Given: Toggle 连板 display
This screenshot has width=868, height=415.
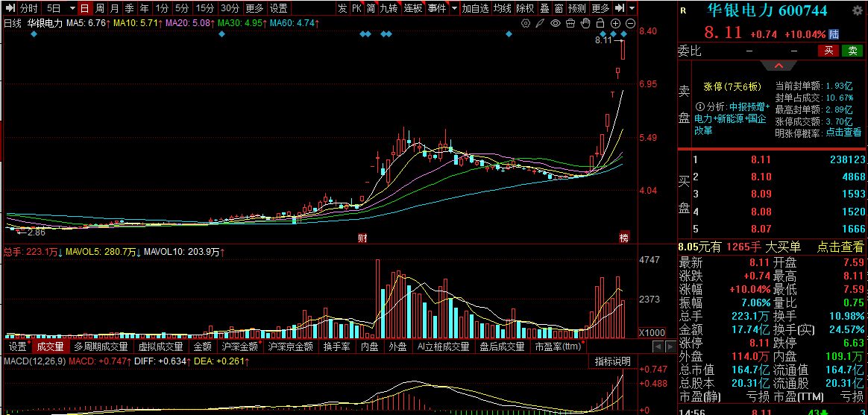Looking at the screenshot, I should [x=414, y=8].
